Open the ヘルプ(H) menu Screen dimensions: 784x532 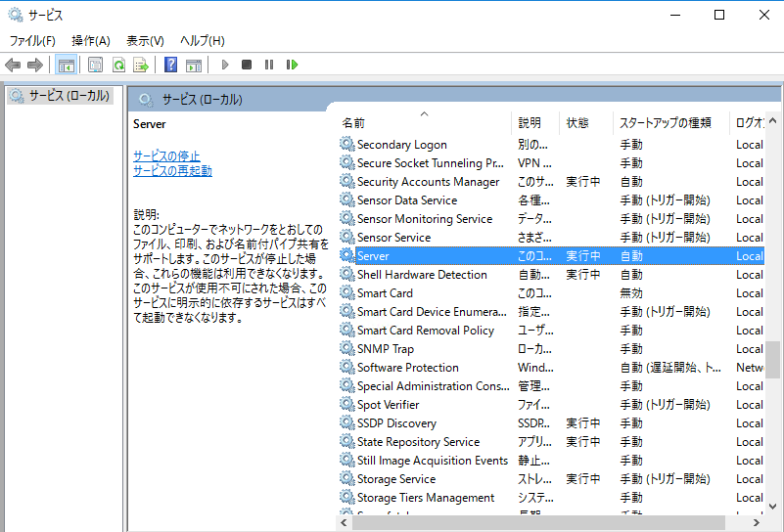202,40
